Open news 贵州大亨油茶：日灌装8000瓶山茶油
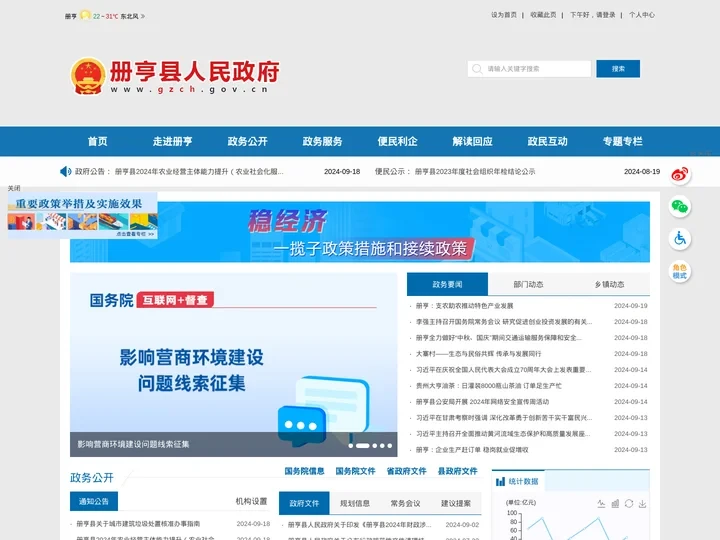This screenshot has width=720, height=540. pos(489,386)
